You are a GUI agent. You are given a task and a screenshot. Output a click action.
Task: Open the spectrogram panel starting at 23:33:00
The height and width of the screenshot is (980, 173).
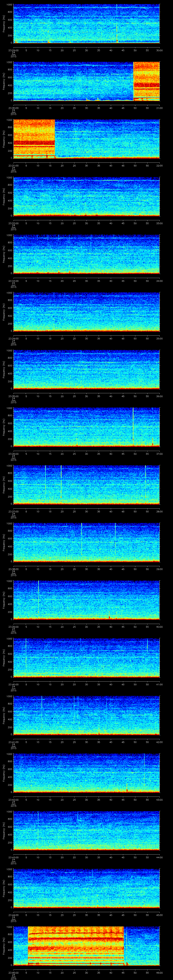[86, 255]
